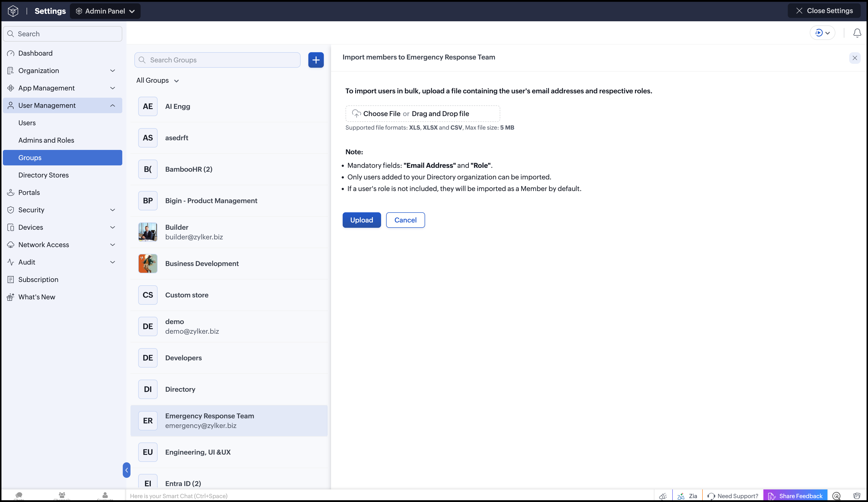
Task: Focus the Search Groups field
Action: click(217, 60)
